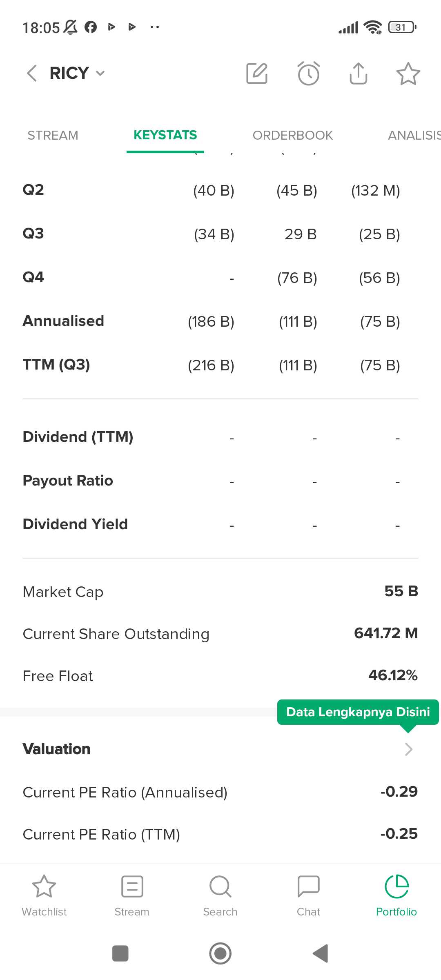441x980 pixels.
Task: Switch to the ORDERBOOK tab
Action: click(293, 135)
